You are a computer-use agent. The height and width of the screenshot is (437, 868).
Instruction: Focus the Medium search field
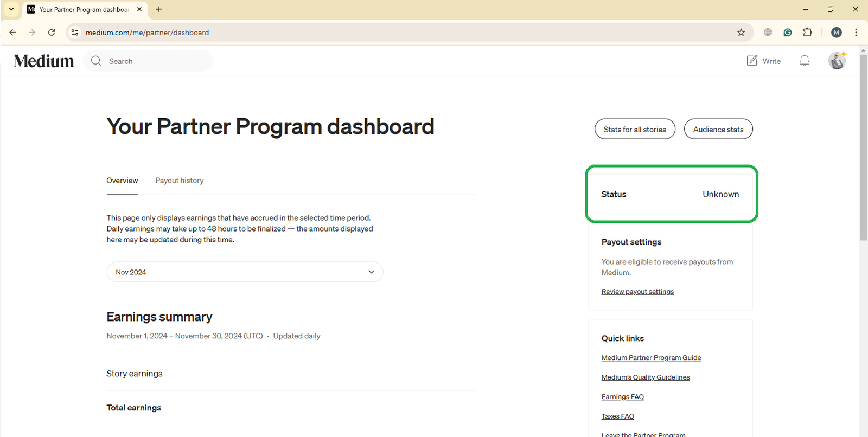click(148, 61)
